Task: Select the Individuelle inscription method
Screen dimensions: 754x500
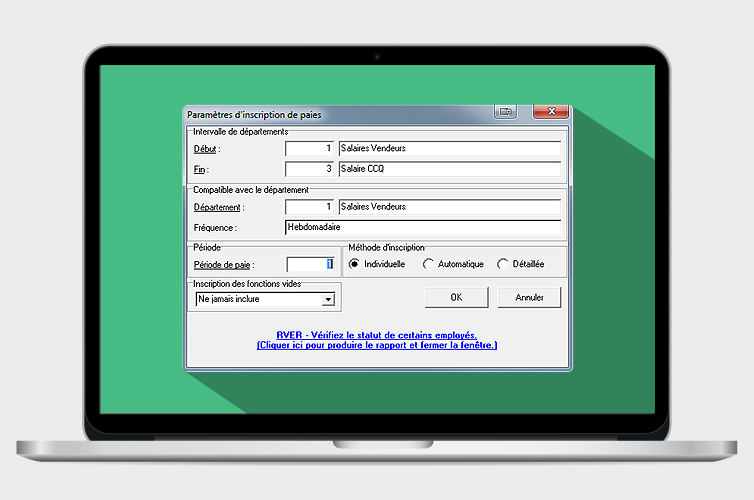Action: point(377,264)
